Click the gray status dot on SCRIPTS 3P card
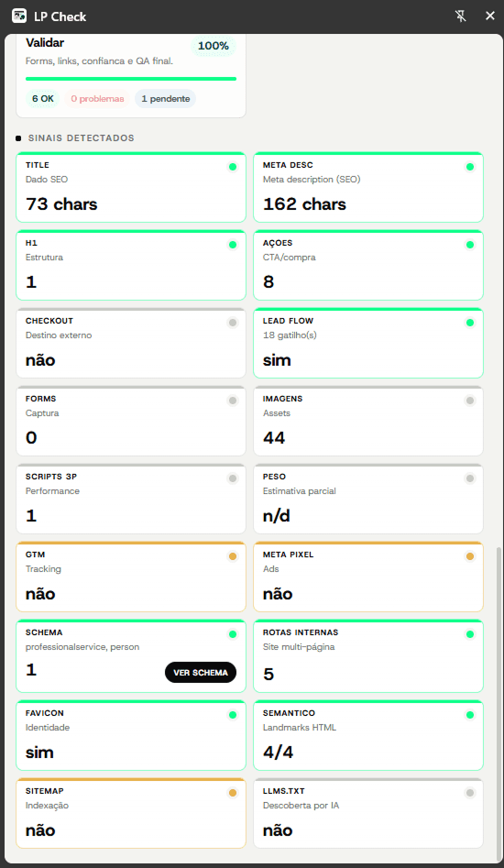Viewport: 504px width, 868px height. tap(233, 478)
